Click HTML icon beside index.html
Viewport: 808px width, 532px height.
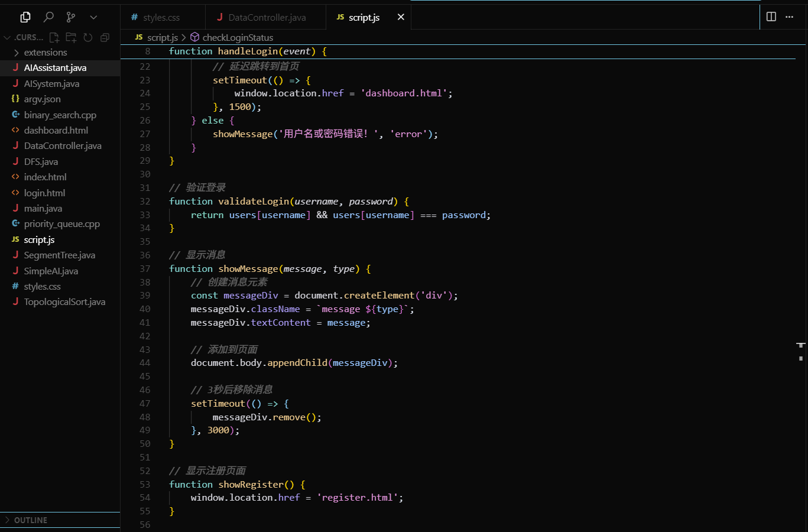[x=15, y=177]
